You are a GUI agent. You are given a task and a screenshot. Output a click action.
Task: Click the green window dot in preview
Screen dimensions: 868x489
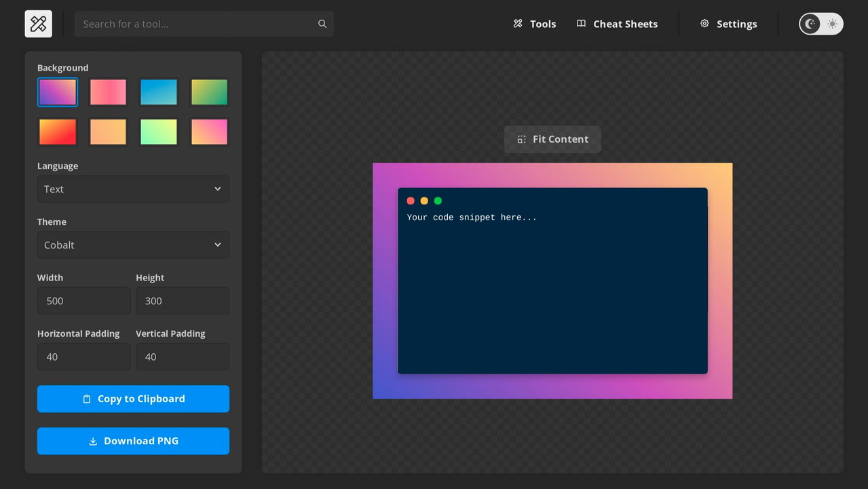438,201
